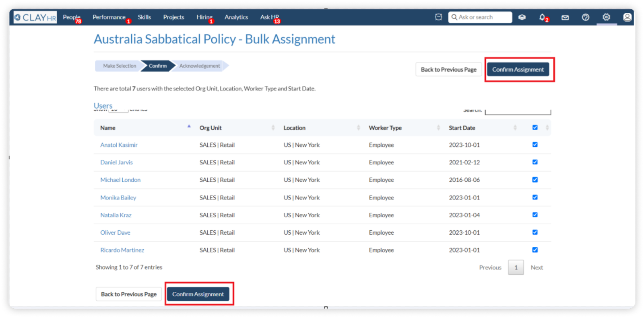Select the Acknowledgement step
The height and width of the screenshot is (318, 644).
(200, 66)
